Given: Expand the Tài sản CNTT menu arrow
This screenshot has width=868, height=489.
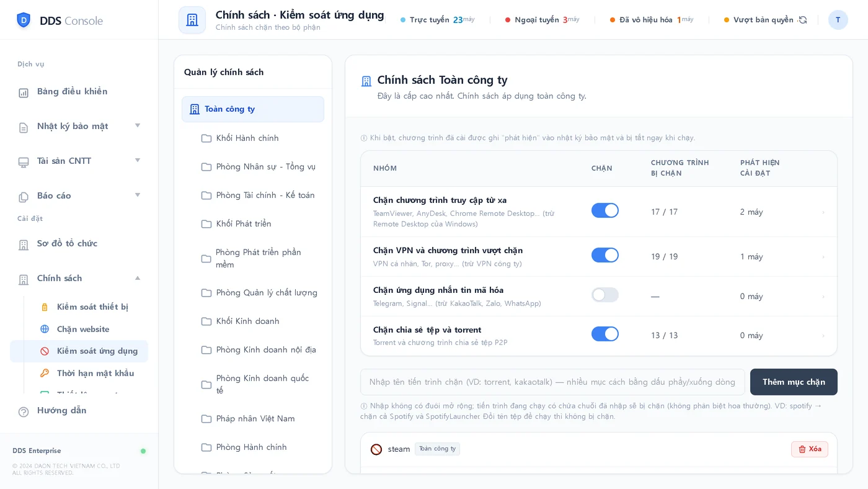Looking at the screenshot, I should [x=138, y=160].
